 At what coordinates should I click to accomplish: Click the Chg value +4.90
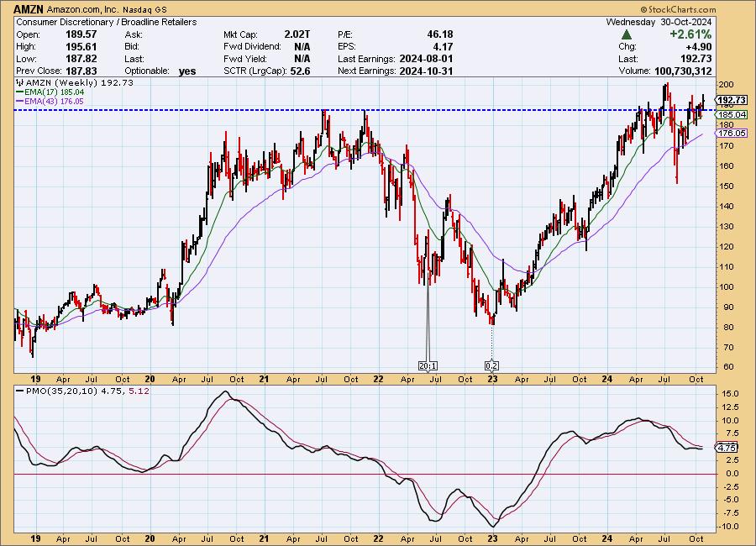699,47
